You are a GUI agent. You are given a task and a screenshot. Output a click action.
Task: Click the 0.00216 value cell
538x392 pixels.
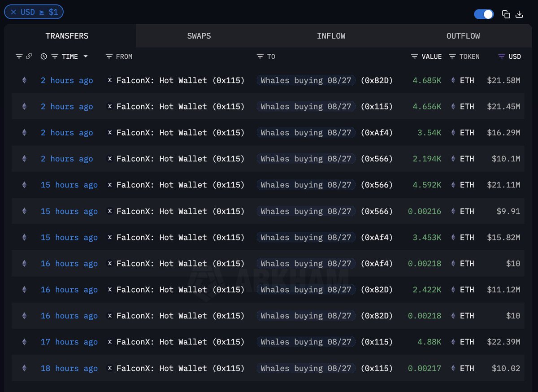(425, 211)
